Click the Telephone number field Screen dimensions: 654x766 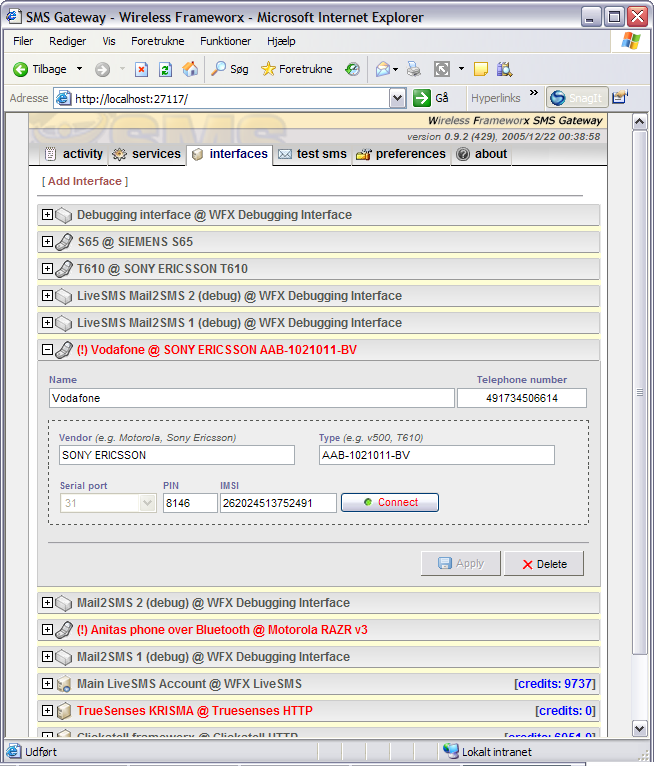pyautogui.click(x=522, y=398)
